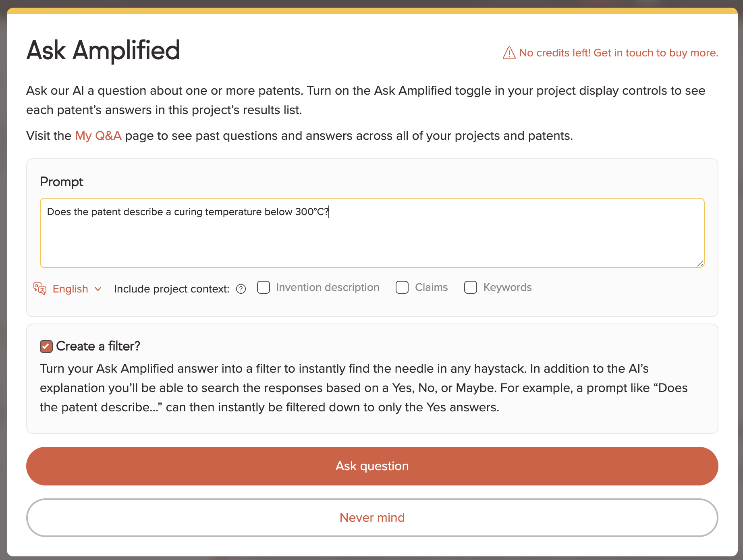Click the Invention description label

pyautogui.click(x=328, y=287)
